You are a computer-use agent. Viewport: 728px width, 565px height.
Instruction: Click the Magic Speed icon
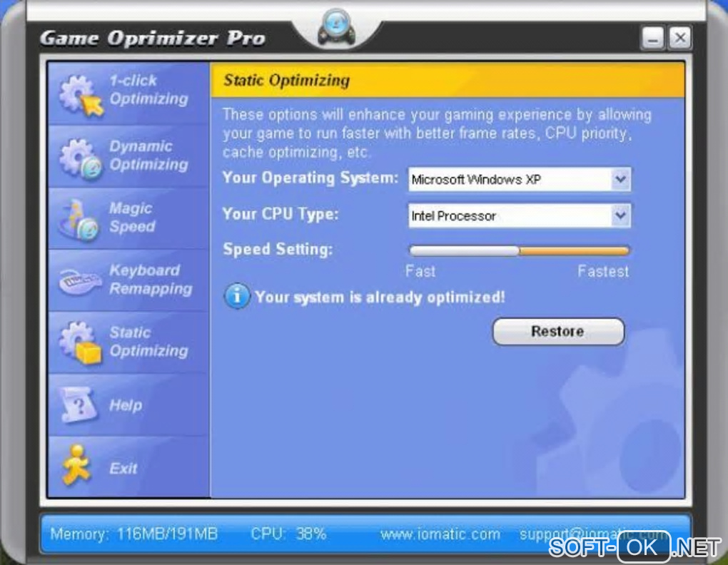click(x=79, y=220)
